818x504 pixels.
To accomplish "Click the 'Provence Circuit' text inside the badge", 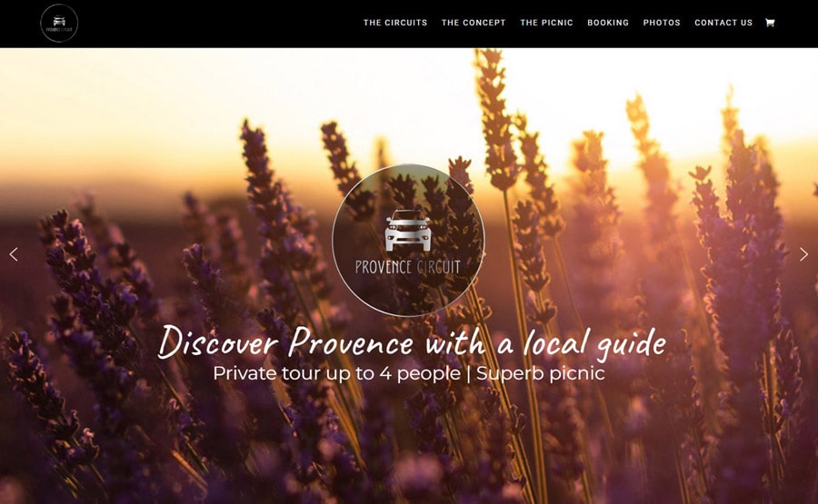I will [408, 267].
